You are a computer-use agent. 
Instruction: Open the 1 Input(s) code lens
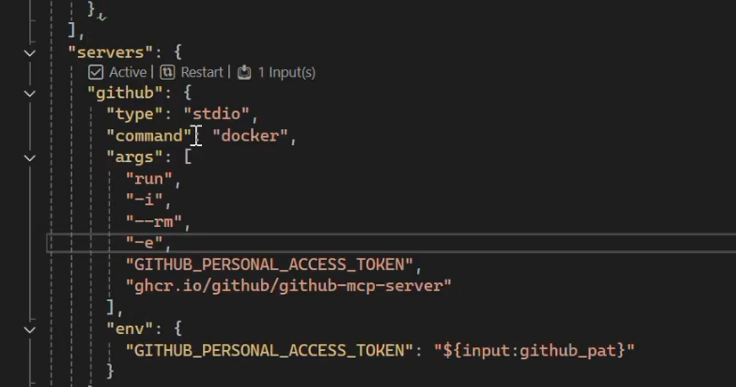(x=286, y=72)
